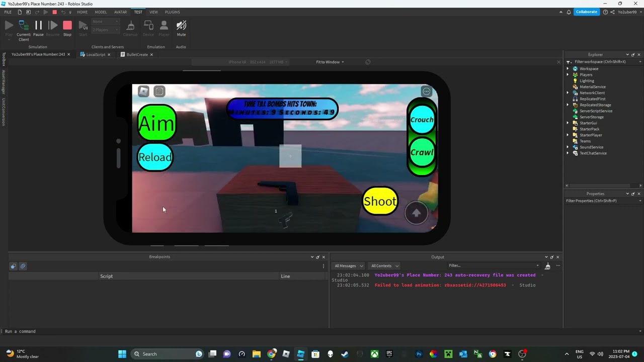Switch to the HOME ribbon tab

point(82,12)
